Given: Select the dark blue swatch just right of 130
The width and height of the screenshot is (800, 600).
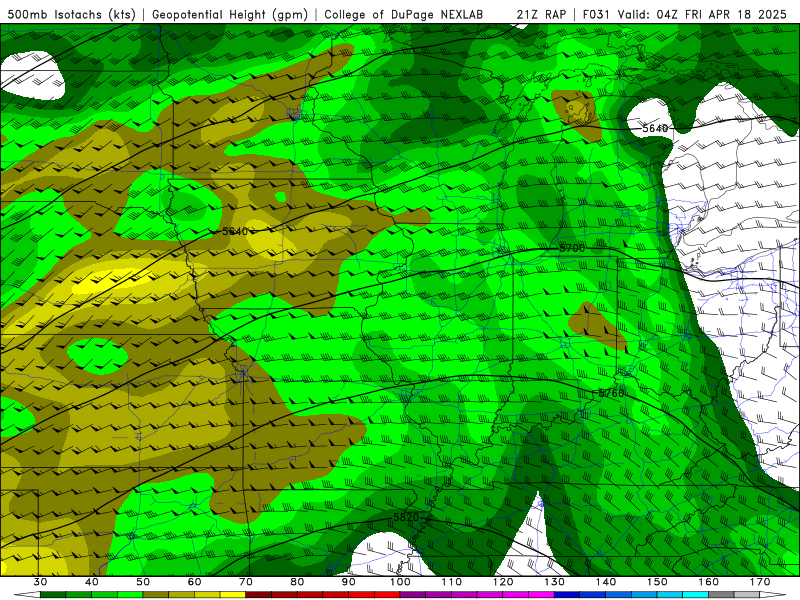Looking at the screenshot, I should click(567, 595).
